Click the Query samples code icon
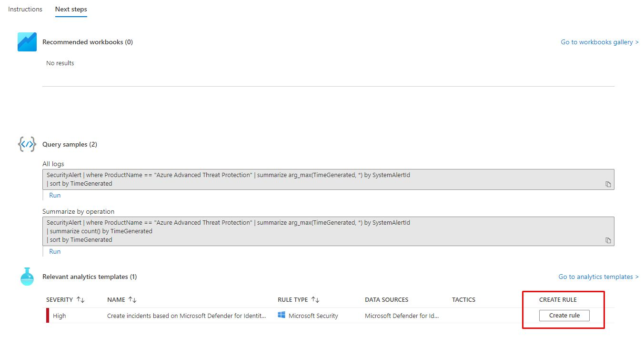 point(27,144)
